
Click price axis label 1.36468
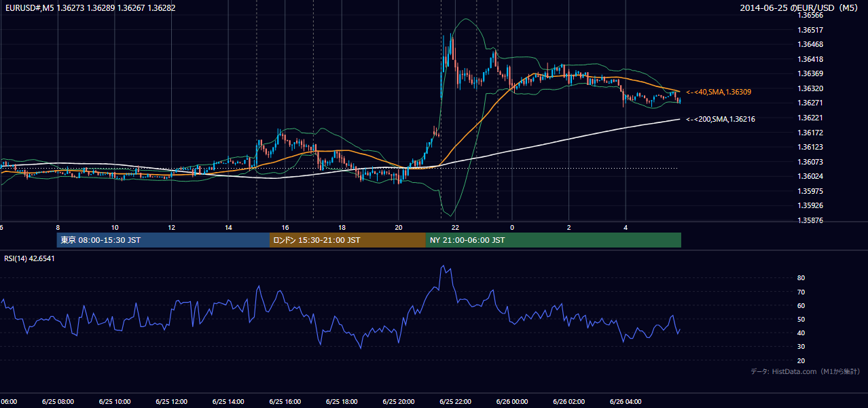click(x=810, y=45)
